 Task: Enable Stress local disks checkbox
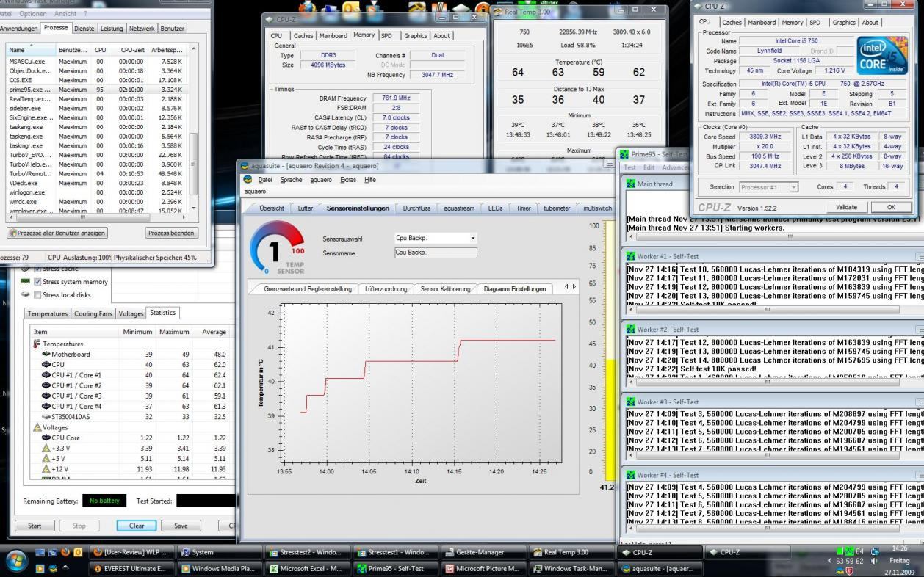coord(37,295)
